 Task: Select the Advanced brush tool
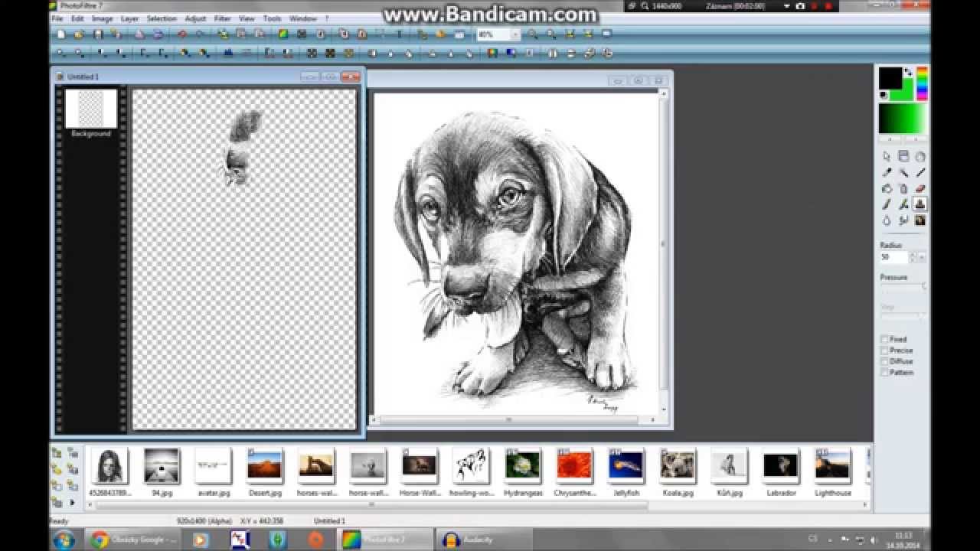(903, 204)
